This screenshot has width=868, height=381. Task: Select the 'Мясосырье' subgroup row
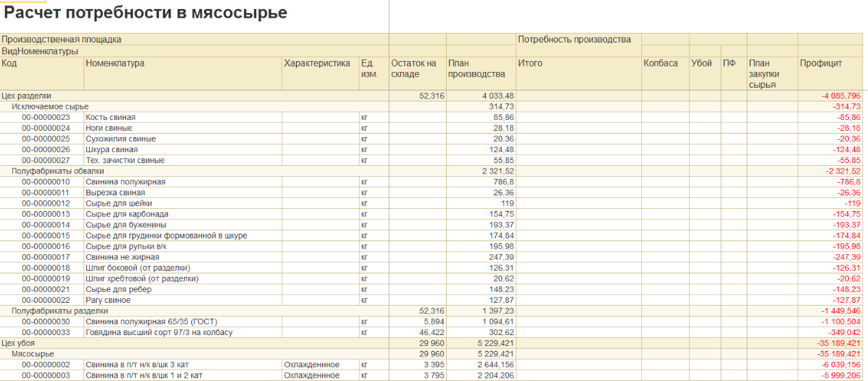[432, 354]
